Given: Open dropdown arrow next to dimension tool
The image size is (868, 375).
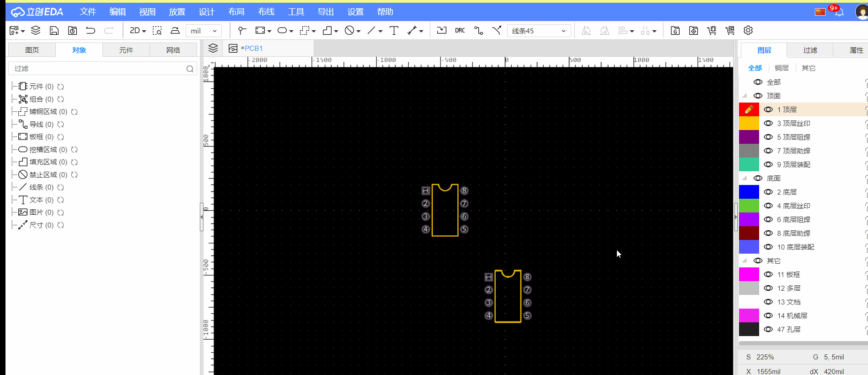Looking at the screenshot, I should tap(421, 31).
